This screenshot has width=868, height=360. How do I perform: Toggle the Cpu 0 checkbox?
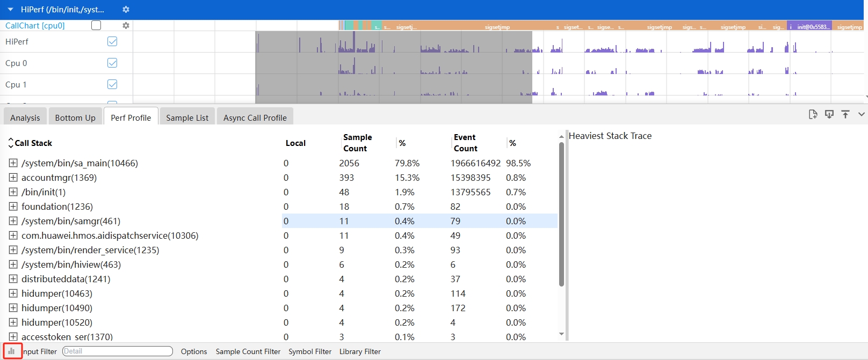pos(112,63)
